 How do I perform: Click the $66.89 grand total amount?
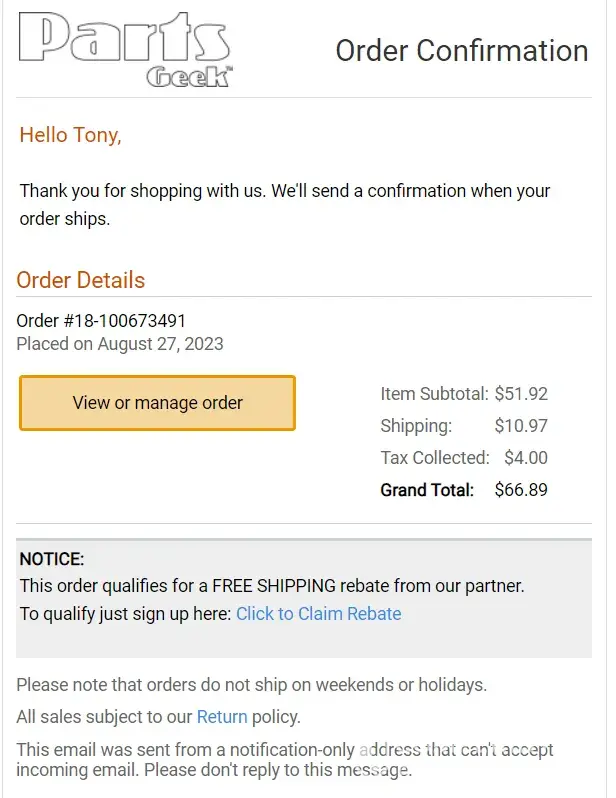521,490
